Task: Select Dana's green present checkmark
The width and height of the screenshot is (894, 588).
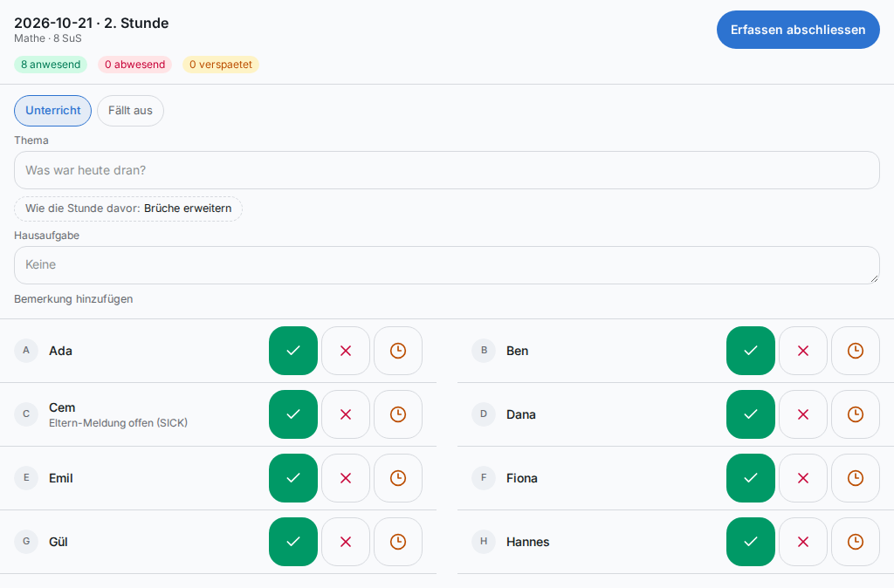Action: coord(750,414)
